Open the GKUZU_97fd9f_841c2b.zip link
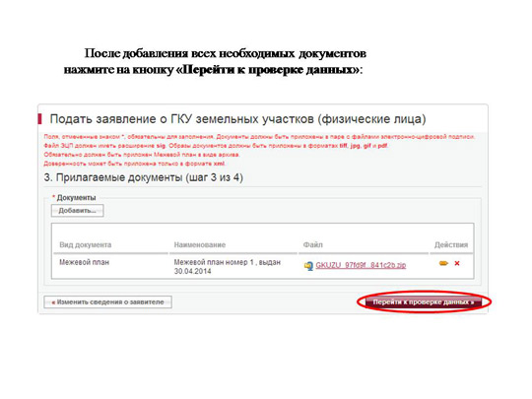 pos(361,265)
